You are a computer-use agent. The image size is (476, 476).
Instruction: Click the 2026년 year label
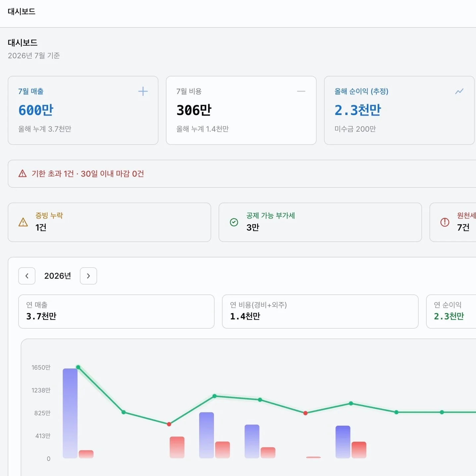(58, 276)
